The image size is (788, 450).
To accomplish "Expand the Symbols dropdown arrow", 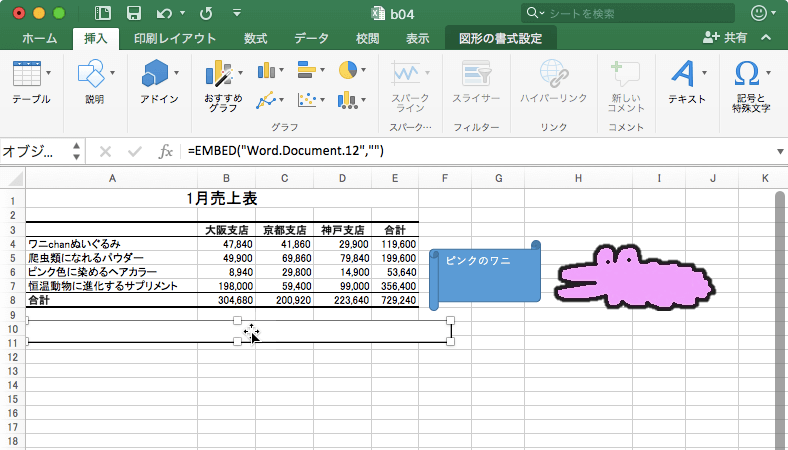I will click(x=768, y=73).
